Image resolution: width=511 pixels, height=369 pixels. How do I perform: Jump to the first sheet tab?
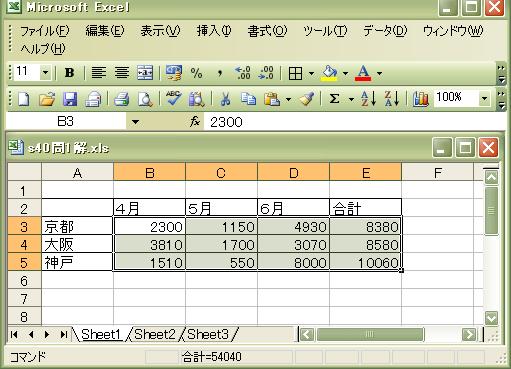coord(14,334)
